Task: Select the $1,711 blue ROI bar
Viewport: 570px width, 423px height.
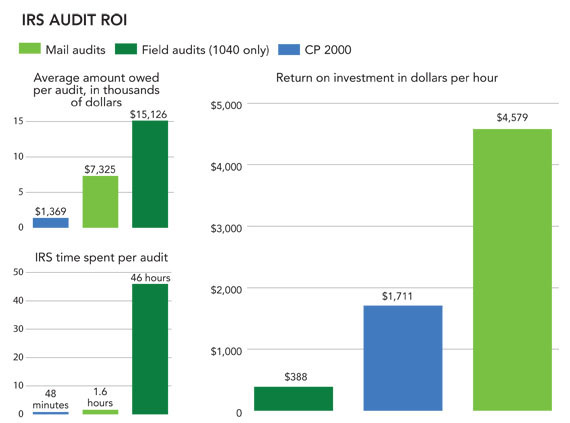Action: [x=403, y=358]
